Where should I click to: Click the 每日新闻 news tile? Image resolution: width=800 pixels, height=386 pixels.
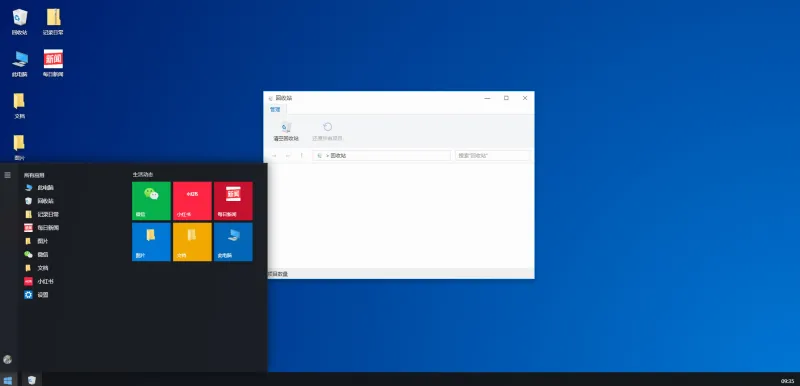[x=233, y=201]
